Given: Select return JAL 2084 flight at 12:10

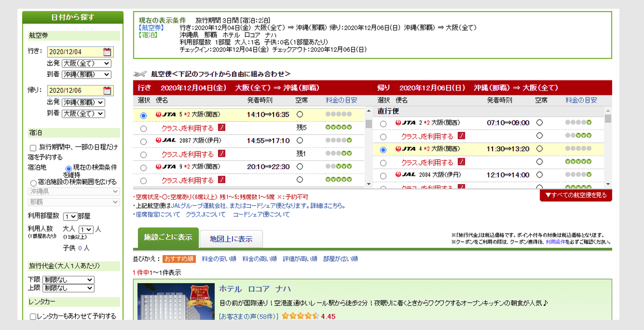Looking at the screenshot, I should pyautogui.click(x=383, y=175).
